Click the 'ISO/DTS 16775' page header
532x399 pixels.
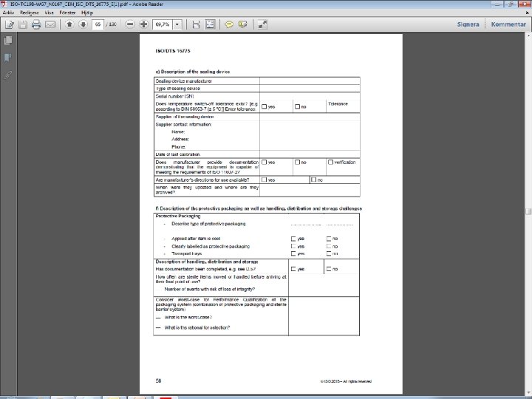point(173,51)
